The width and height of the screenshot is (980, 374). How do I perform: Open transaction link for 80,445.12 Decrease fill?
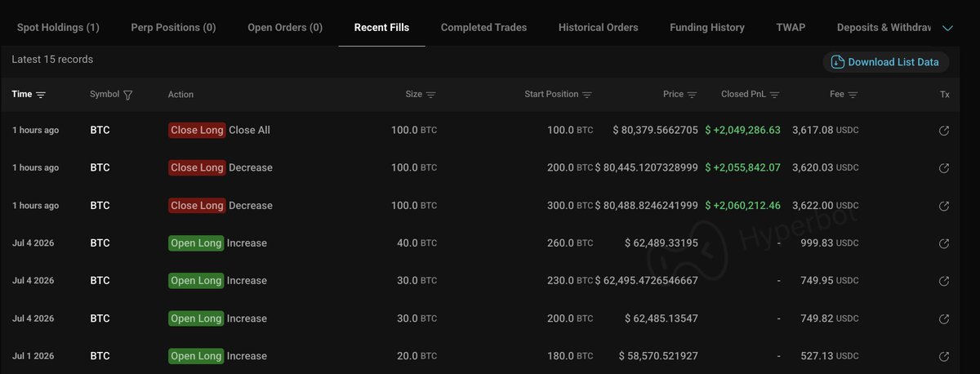pyautogui.click(x=944, y=168)
